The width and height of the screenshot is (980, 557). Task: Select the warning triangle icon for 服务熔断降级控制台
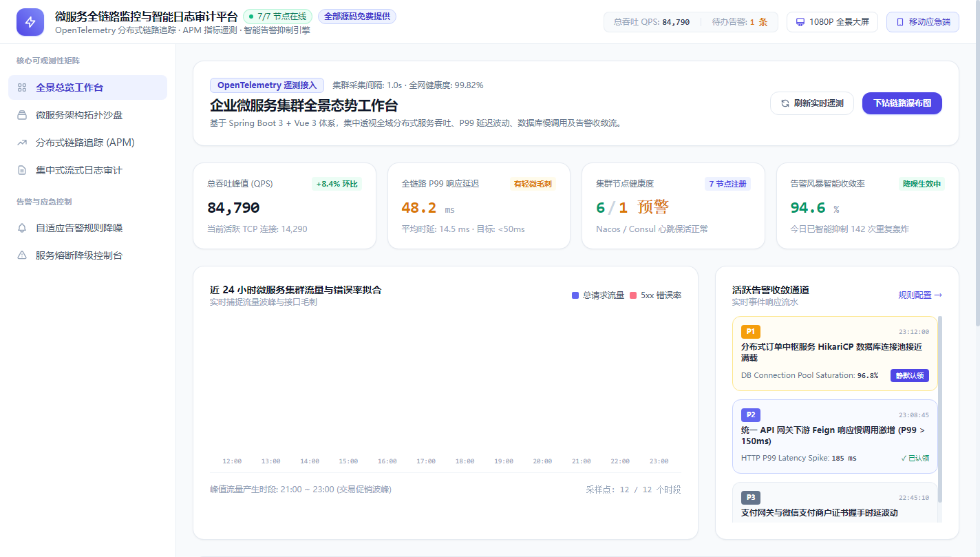[x=22, y=255]
